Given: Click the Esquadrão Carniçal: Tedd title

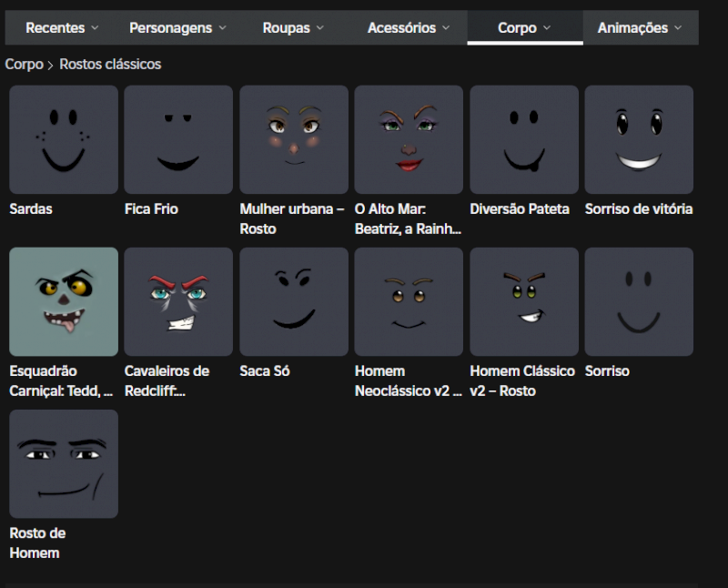Looking at the screenshot, I should coord(61,380).
